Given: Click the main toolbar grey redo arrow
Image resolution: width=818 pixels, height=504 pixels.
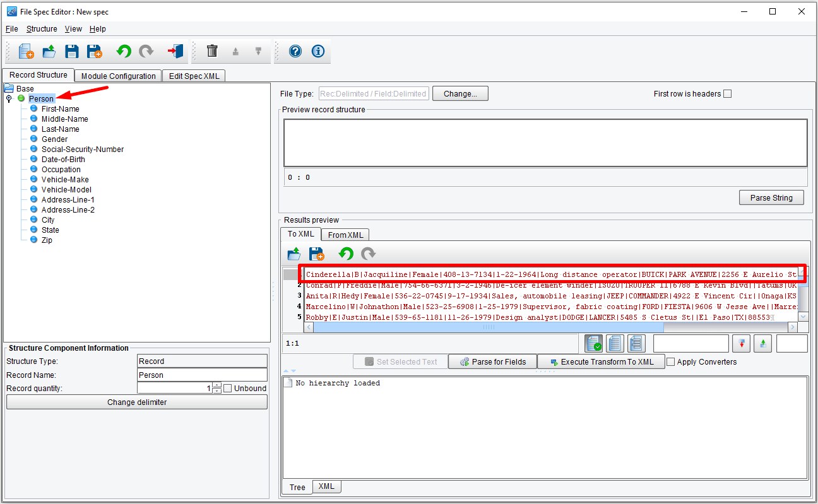Looking at the screenshot, I should (146, 51).
